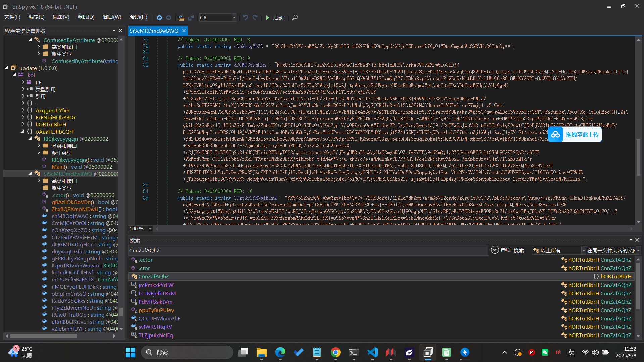
Task: Click the redo toolbar icon
Action: 255,18
